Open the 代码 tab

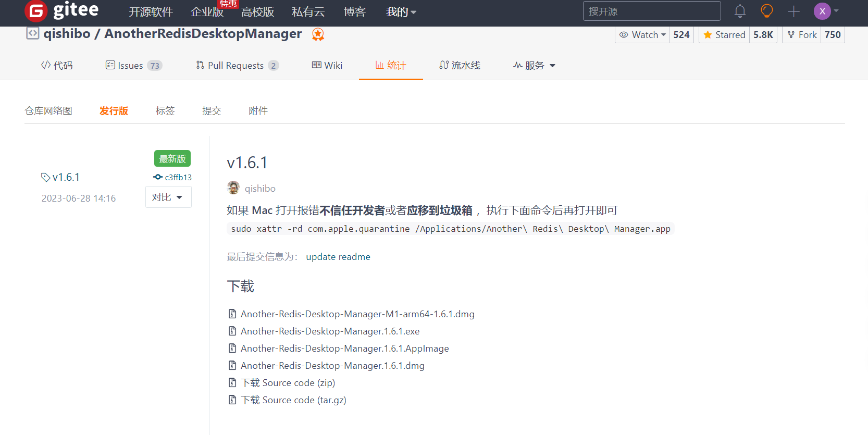pyautogui.click(x=57, y=65)
